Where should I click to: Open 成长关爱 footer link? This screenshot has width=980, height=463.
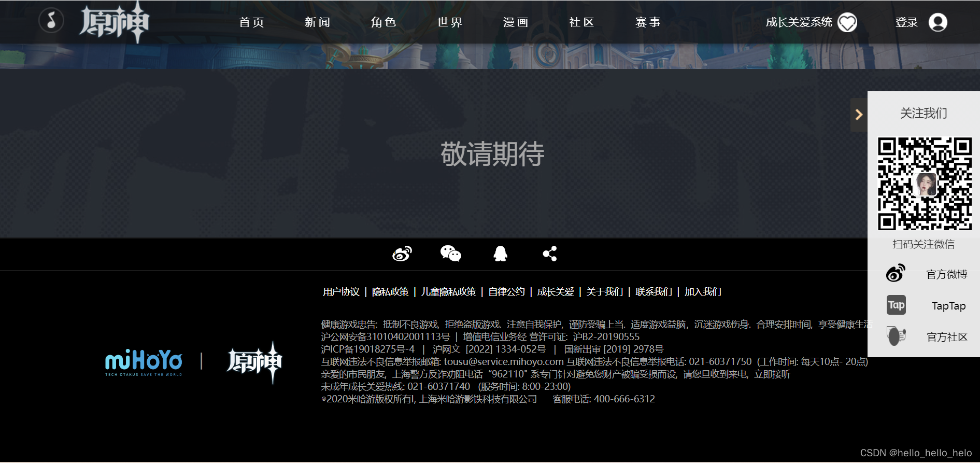[556, 292]
